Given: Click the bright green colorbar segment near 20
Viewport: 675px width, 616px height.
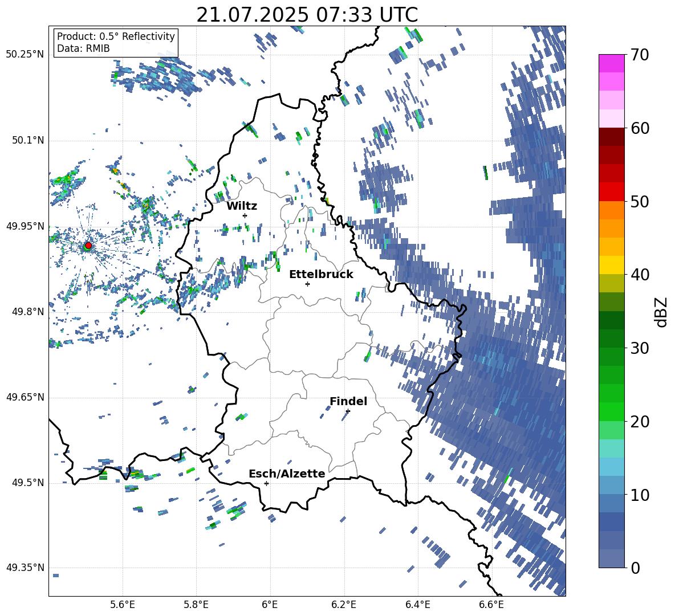Looking at the screenshot, I should pyautogui.click(x=611, y=411).
